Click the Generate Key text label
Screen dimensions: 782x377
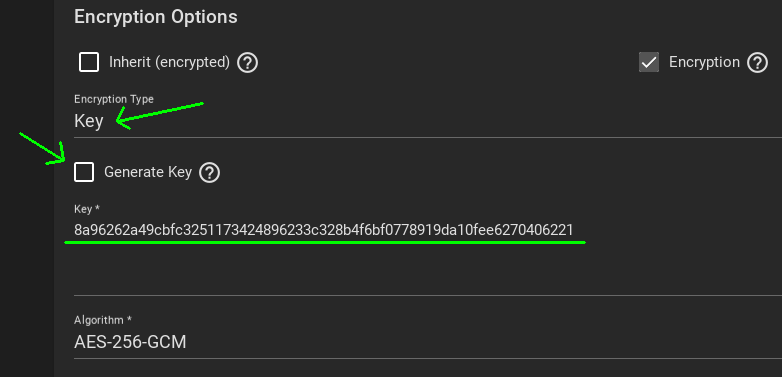[148, 172]
